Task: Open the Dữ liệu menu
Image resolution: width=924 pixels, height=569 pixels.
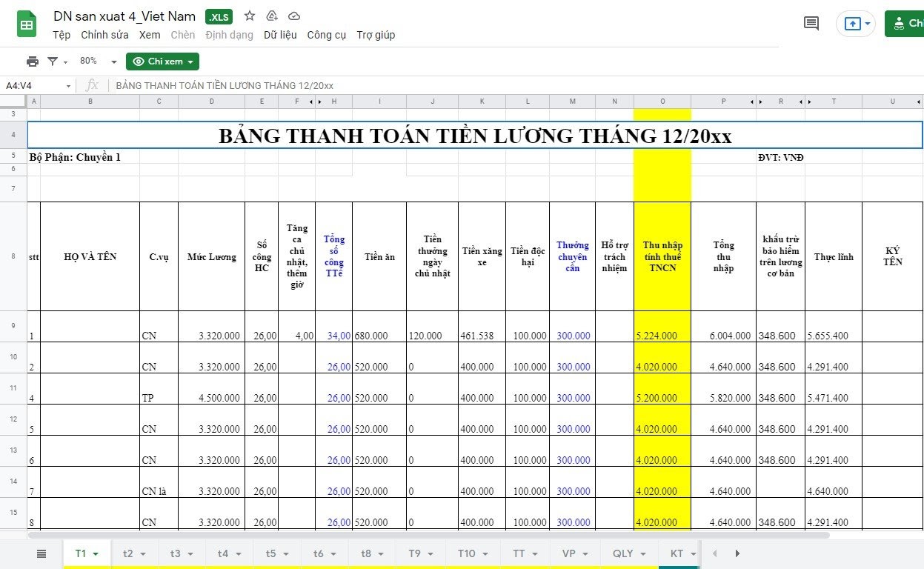Action: (x=281, y=35)
